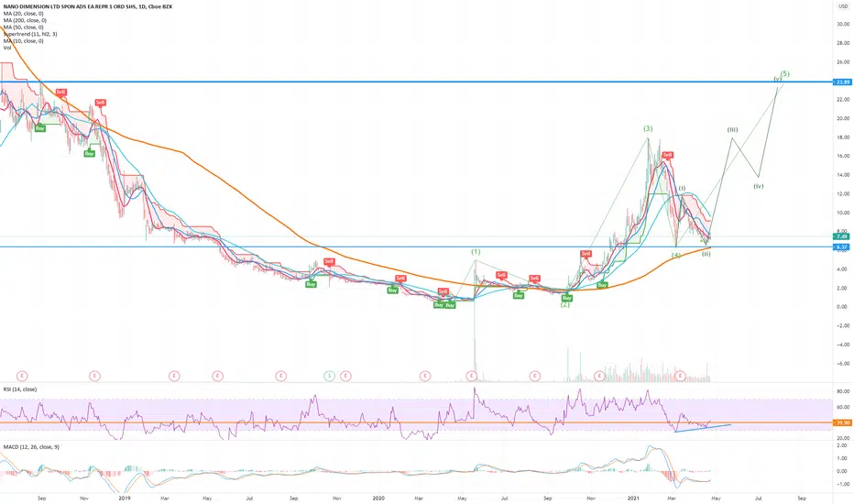Select the sub-wave (iii) label
Image resolution: width=854 pixels, height=504 pixels.
[732, 130]
